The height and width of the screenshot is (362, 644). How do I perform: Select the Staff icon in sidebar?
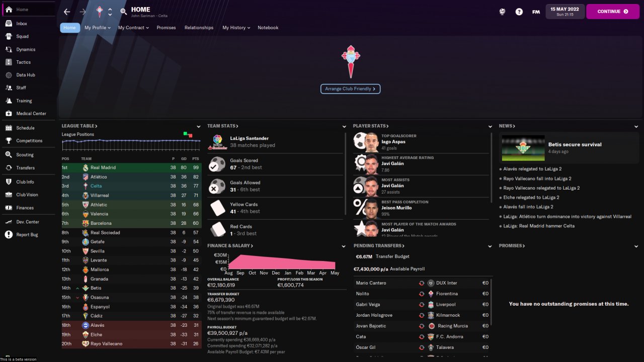point(9,87)
